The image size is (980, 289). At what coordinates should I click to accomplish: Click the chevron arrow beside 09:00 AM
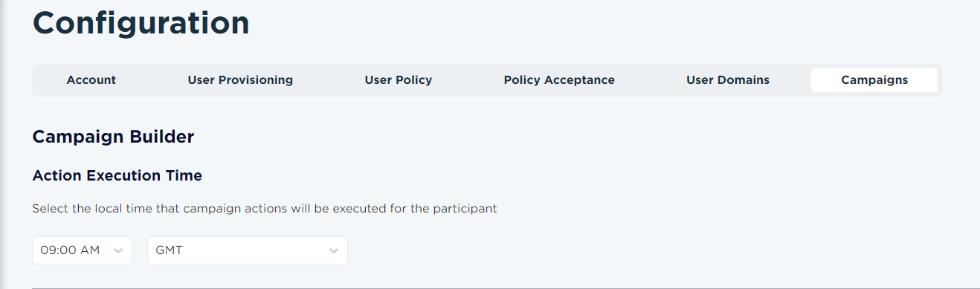point(118,251)
